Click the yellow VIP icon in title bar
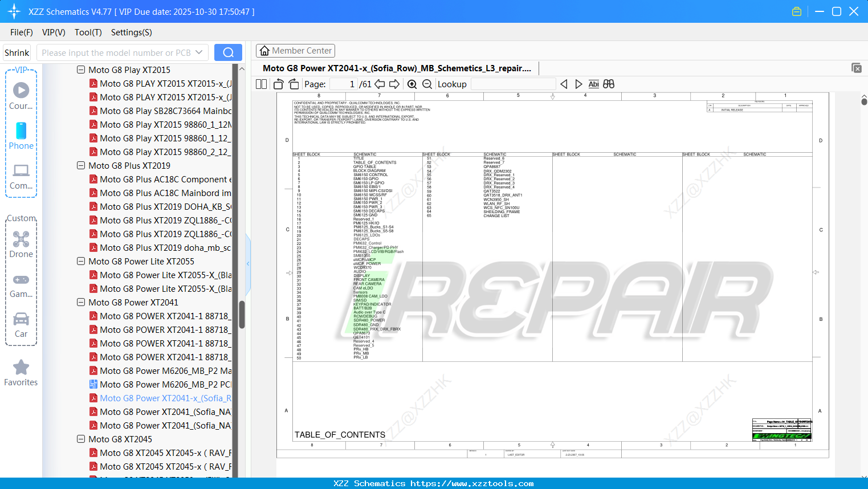Viewport: 868px width, 489px height. 797,11
